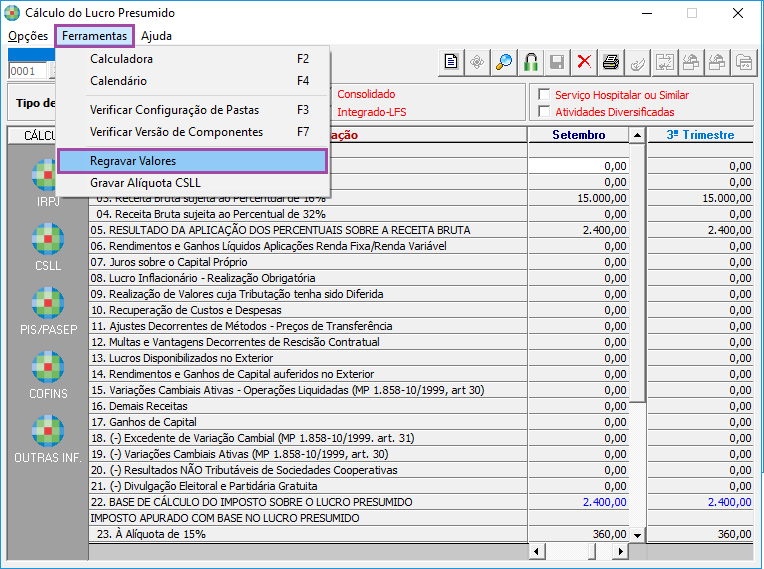Screen dimensions: 764x569
Task: Click the red Consolidado label
Action: pyautogui.click(x=366, y=94)
